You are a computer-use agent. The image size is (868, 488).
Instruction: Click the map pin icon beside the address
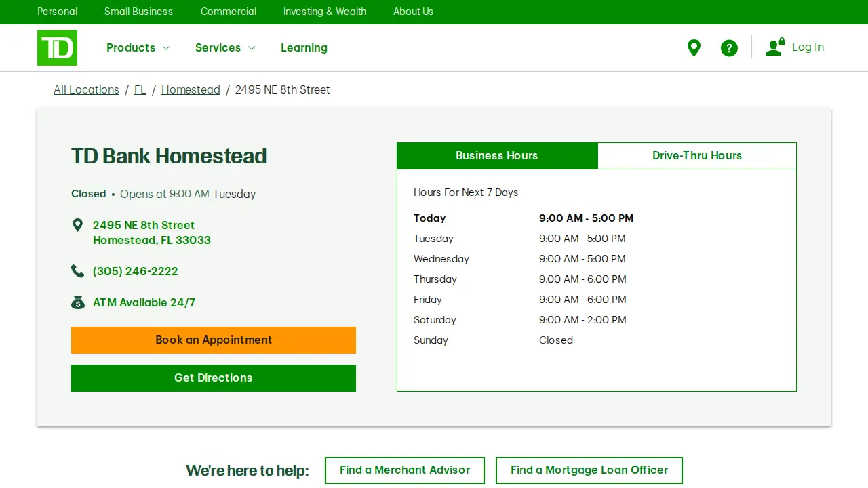click(x=77, y=225)
